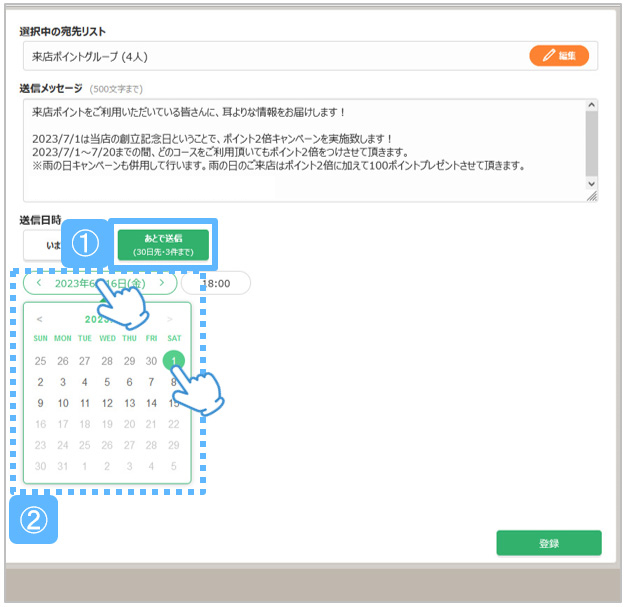Go to next month in the calendar
This screenshot has height=607, width=626.
[170, 320]
